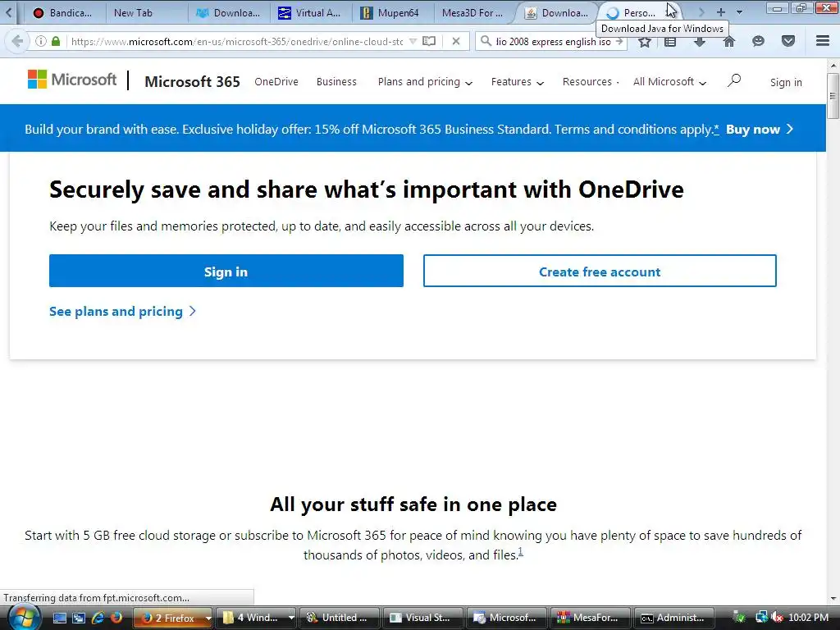Viewport: 840px width, 630px height.
Task: Open the chat smiley toolbar icon
Action: tap(758, 41)
